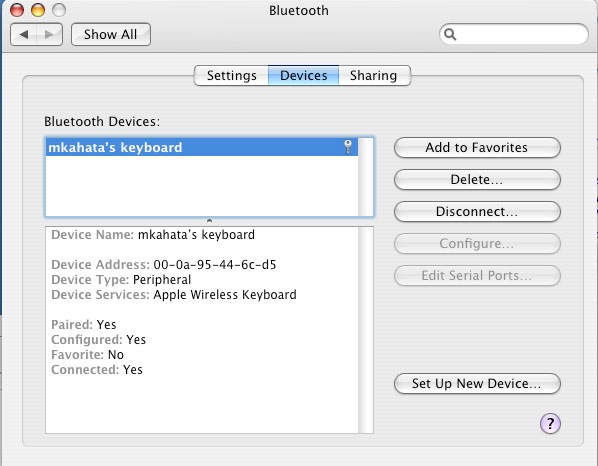Viewport: 598px width, 466px height.
Task: Disconnect the selected keyboard
Action: click(x=477, y=212)
